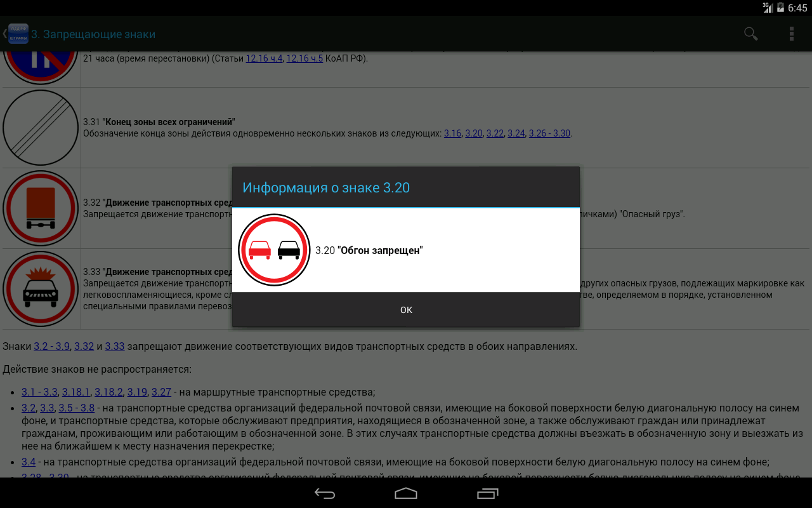Open the 3.18.2 link
The image size is (812, 508).
coord(109,392)
